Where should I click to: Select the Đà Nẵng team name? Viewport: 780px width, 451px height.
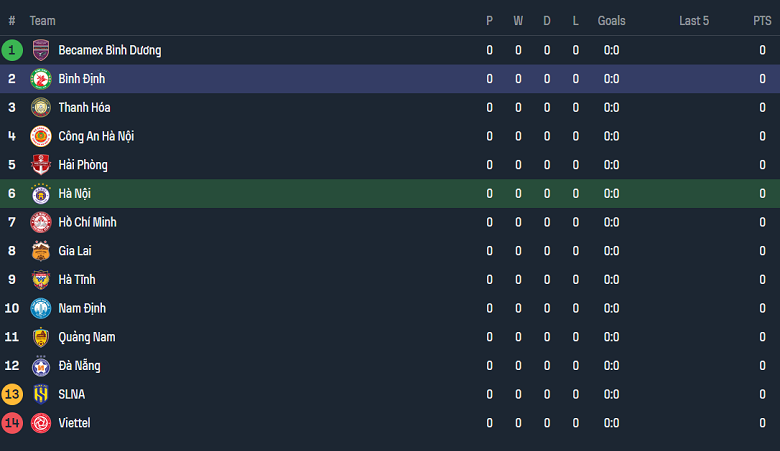click(x=79, y=366)
